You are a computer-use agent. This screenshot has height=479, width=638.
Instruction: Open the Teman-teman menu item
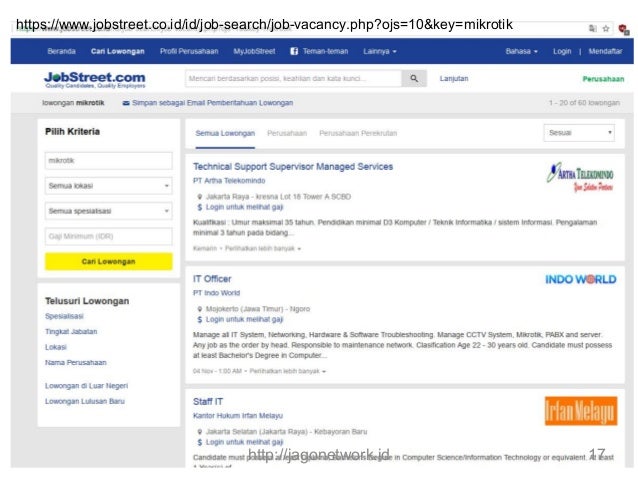(x=325, y=51)
